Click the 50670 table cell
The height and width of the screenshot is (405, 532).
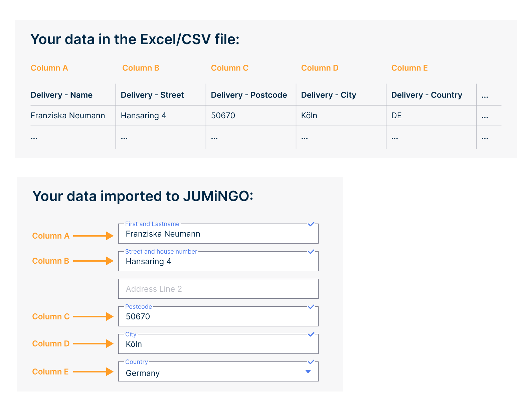tap(223, 116)
